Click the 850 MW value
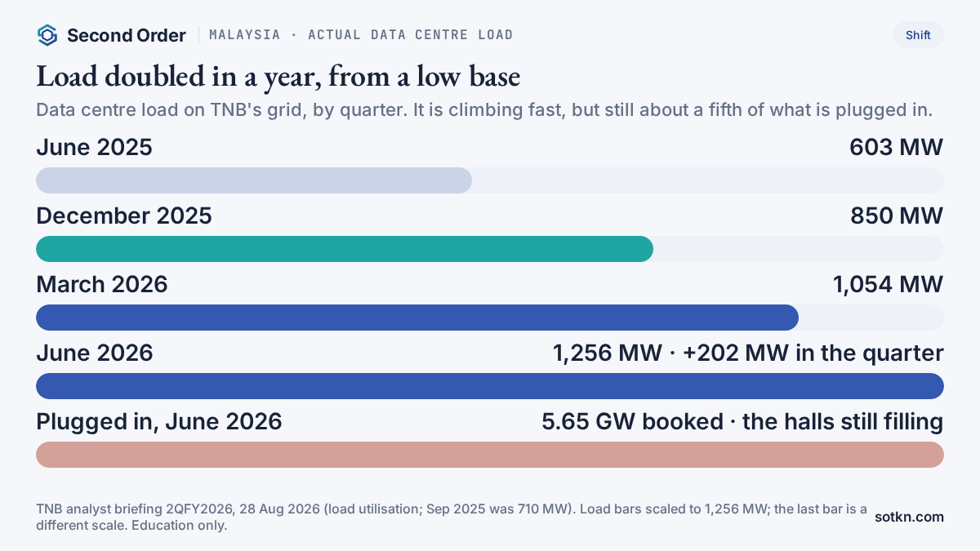 pyautogui.click(x=896, y=216)
